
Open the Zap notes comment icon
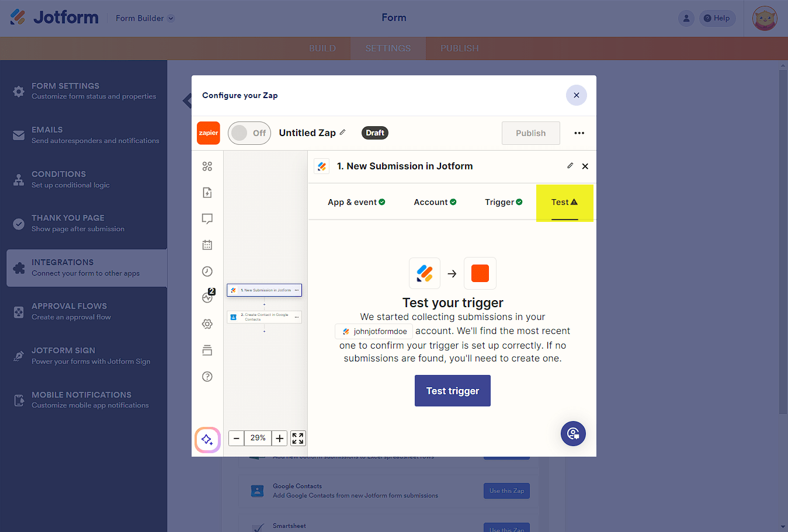tap(207, 219)
